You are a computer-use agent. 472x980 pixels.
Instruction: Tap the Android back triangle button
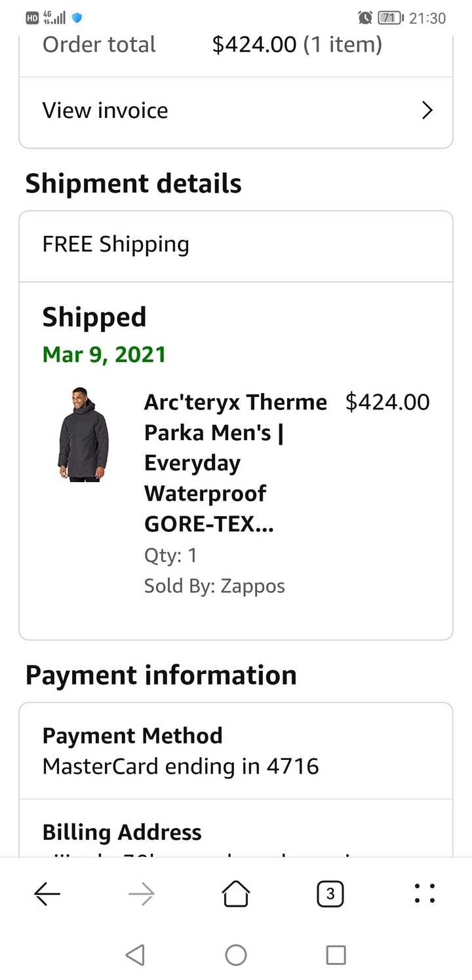coord(135,955)
